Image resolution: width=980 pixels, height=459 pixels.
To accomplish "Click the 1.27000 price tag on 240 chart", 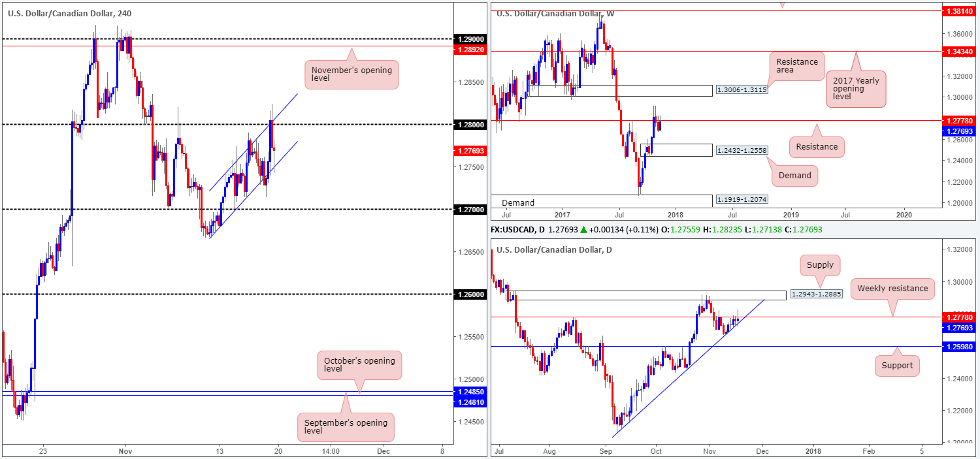I will click(470, 209).
